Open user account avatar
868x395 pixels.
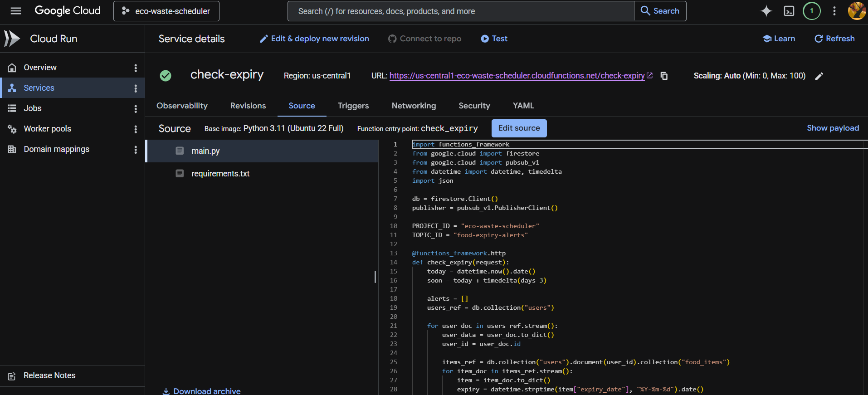pyautogui.click(x=857, y=11)
